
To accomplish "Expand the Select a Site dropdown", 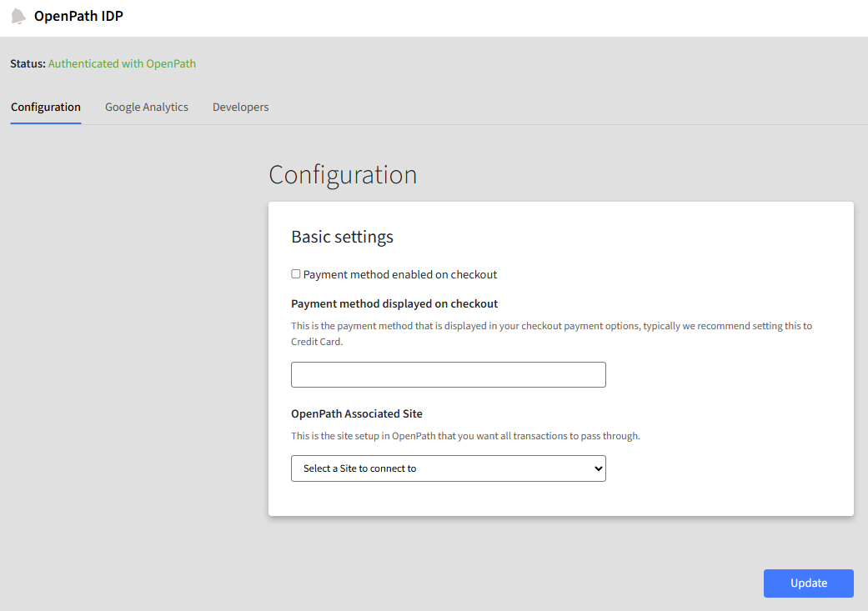I will tap(449, 468).
